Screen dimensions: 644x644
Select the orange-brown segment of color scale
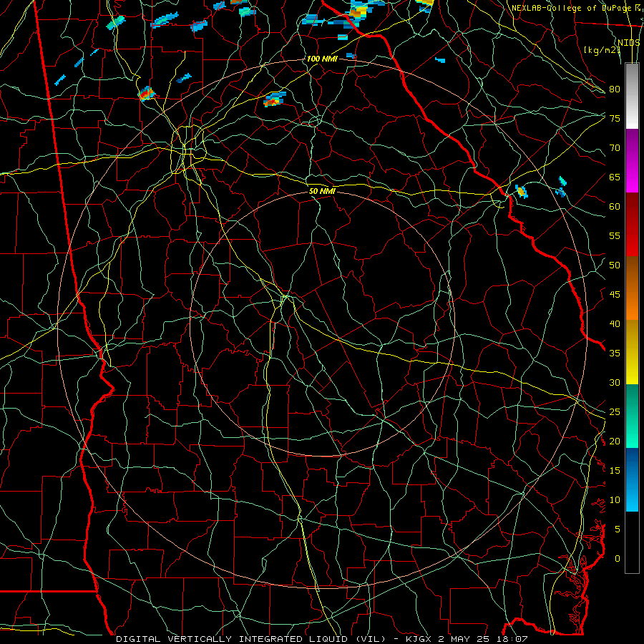632,288
